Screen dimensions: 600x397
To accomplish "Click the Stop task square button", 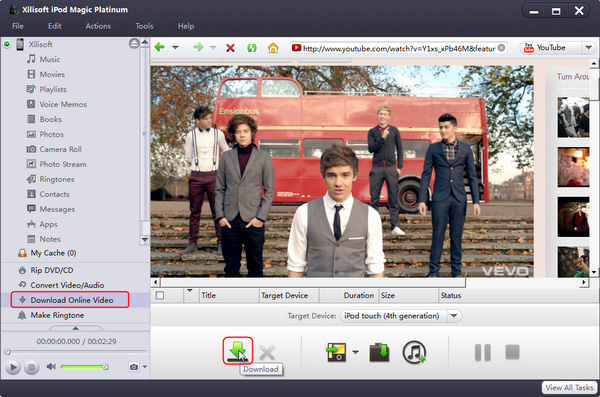I will [x=512, y=352].
